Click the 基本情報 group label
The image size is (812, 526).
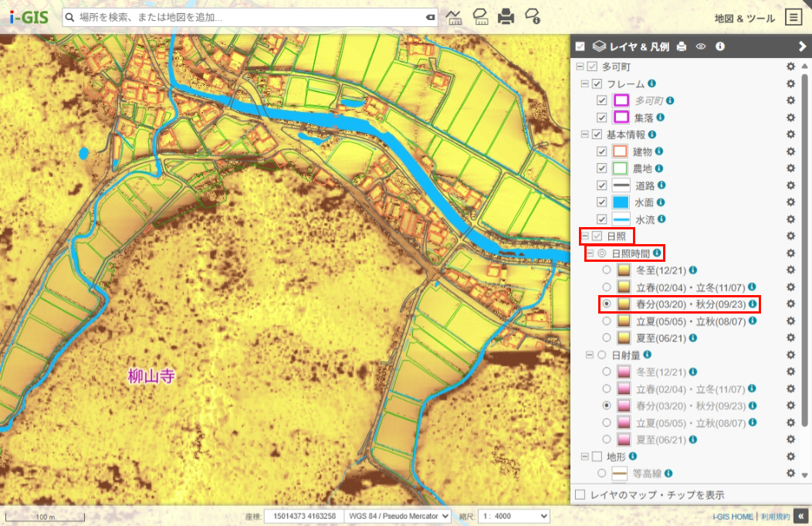[x=625, y=134]
